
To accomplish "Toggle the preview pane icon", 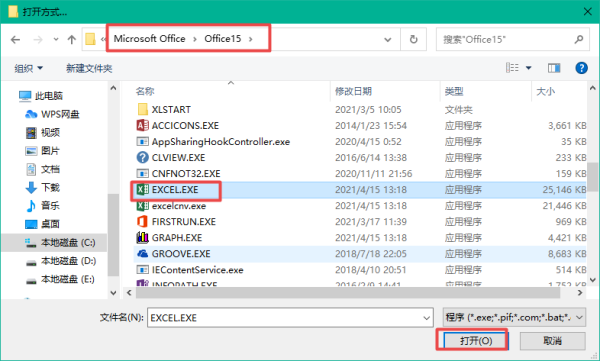I will coord(554,68).
